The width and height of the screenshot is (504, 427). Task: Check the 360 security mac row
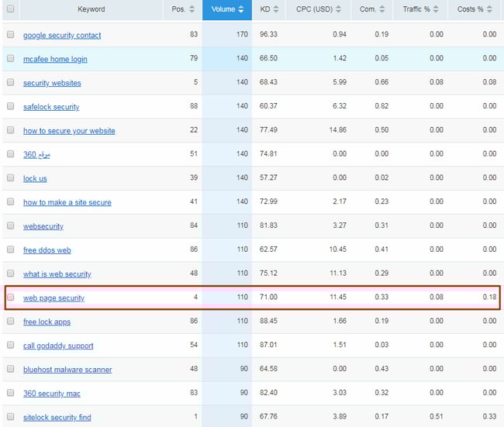click(11, 393)
